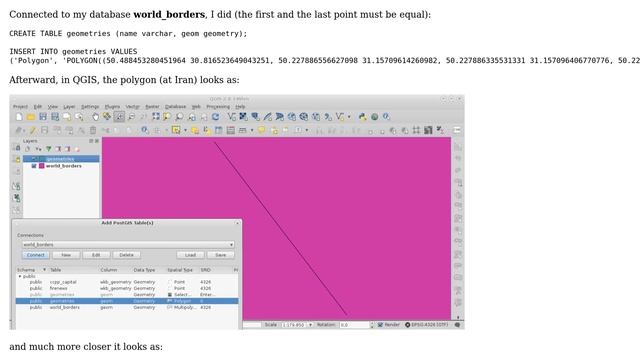Screen dimensions: 640x360
Task: Click the Schema column sort arrow
Action: [44, 270]
